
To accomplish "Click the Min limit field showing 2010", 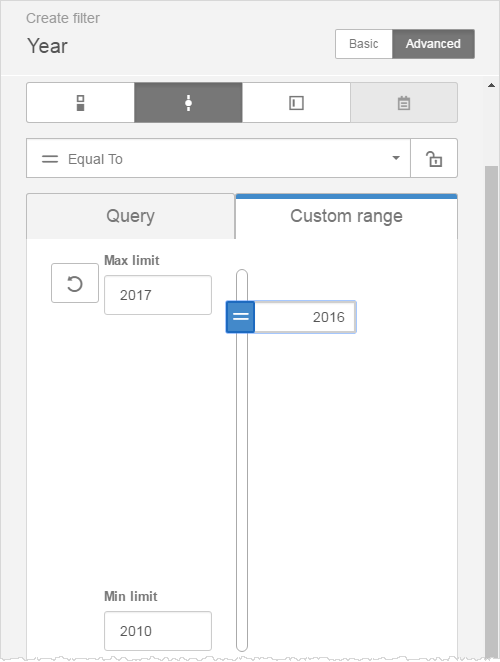I will pyautogui.click(x=158, y=631).
